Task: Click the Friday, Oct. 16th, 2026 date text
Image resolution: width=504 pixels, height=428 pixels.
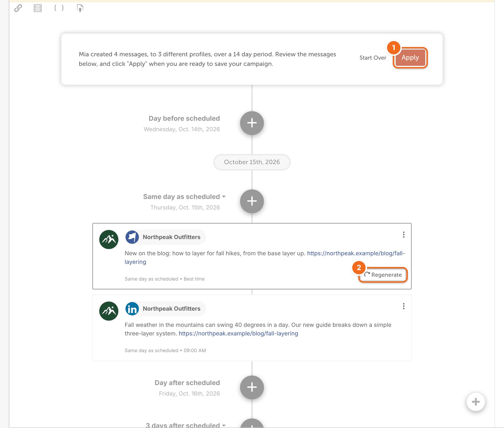Action: (x=189, y=394)
